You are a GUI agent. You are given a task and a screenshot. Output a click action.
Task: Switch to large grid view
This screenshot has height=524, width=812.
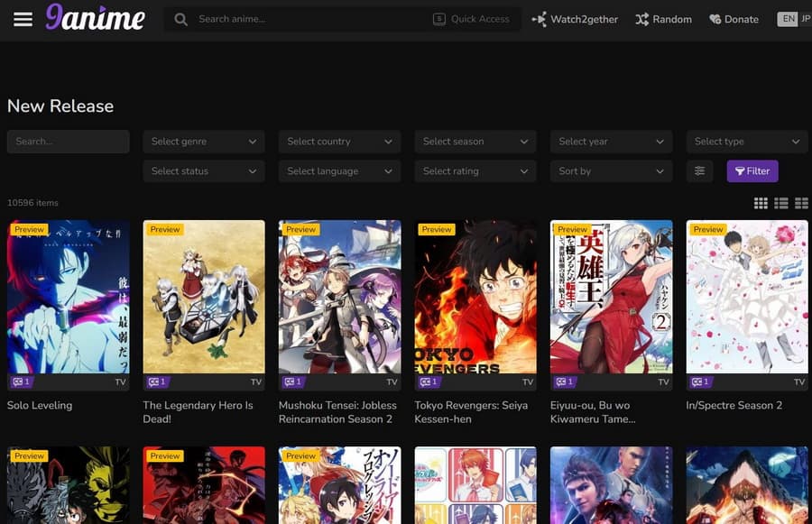(x=761, y=203)
